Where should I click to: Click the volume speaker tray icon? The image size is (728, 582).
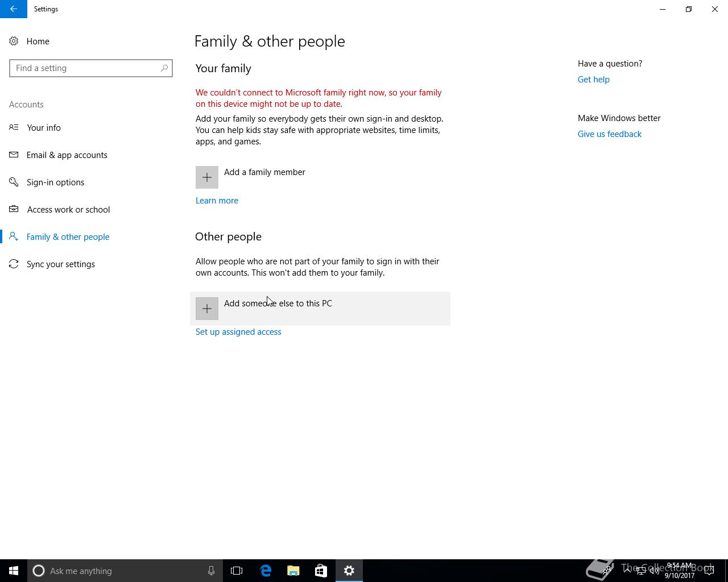[655, 571]
